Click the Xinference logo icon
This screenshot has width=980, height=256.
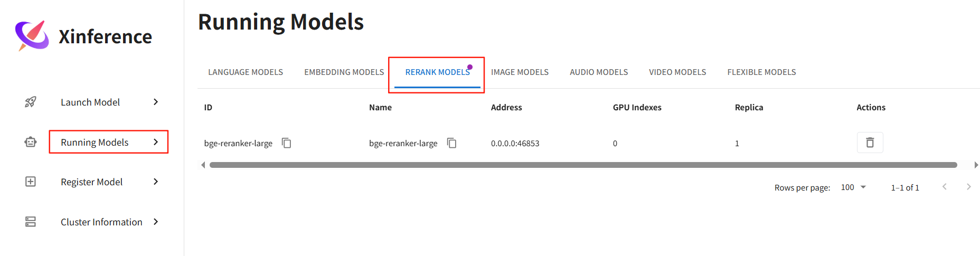click(32, 35)
